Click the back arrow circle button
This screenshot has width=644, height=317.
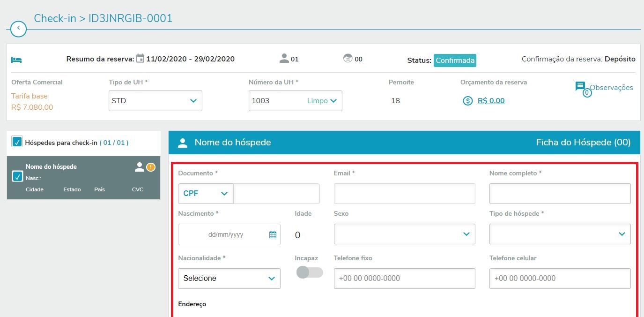pos(18,29)
